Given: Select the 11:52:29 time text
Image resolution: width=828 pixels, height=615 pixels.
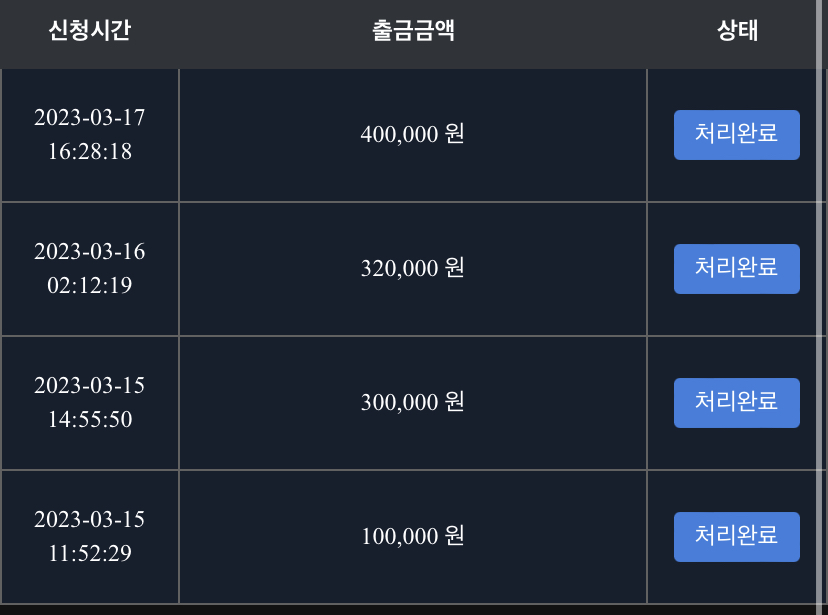Looking at the screenshot, I should coord(90,554).
